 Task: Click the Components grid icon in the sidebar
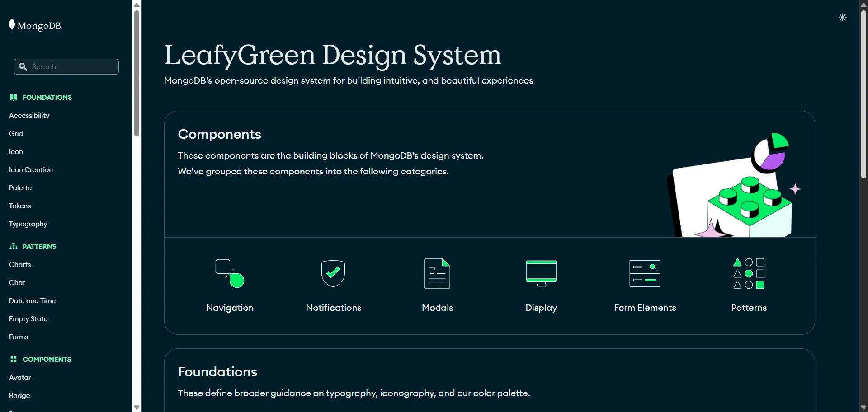click(14, 359)
